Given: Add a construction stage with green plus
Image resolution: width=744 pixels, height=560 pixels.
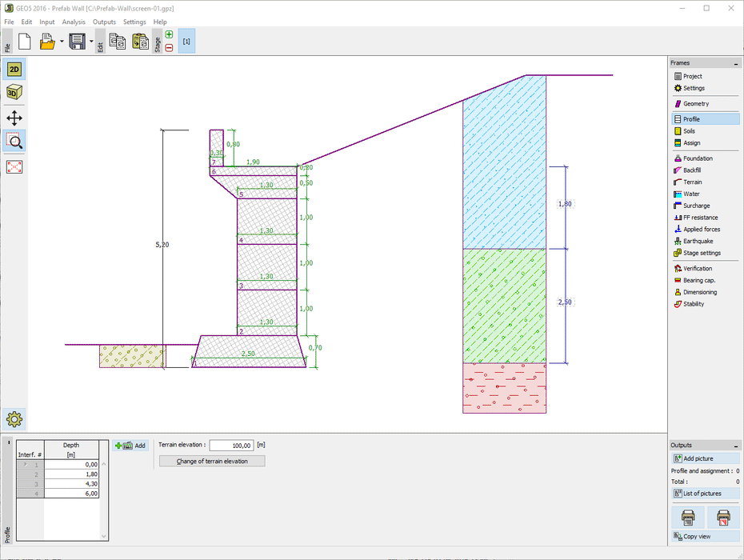Looking at the screenshot, I should (169, 35).
